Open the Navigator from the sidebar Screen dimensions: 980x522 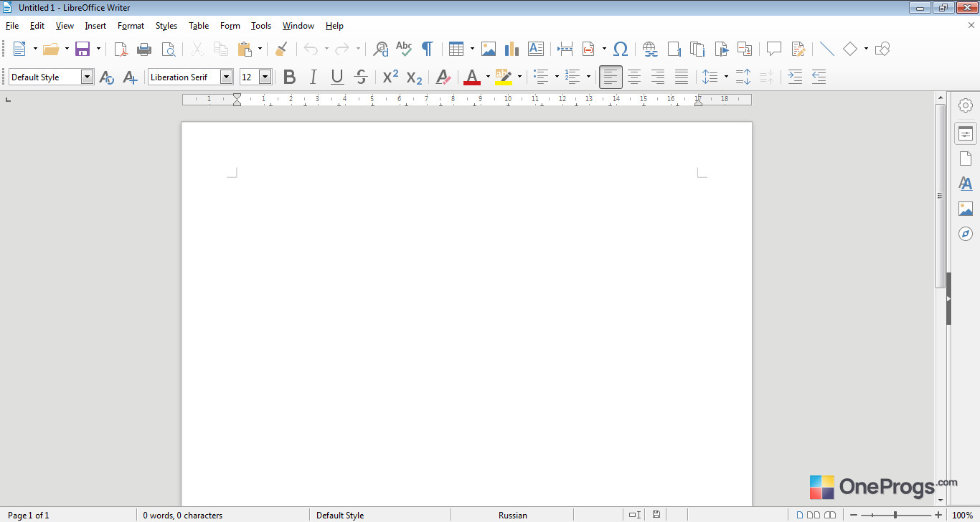(x=966, y=234)
